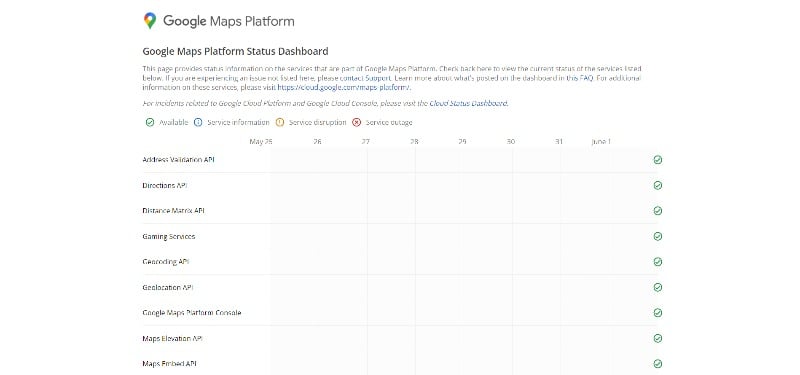The image size is (800, 375).
Task: Select the Address Validation API row label
Action: tap(179, 160)
